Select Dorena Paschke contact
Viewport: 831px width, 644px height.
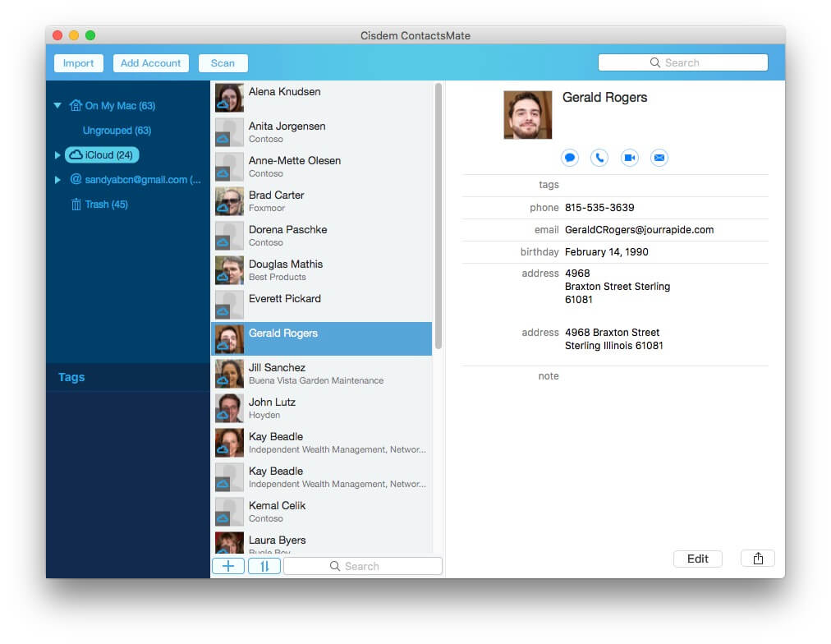[322, 235]
